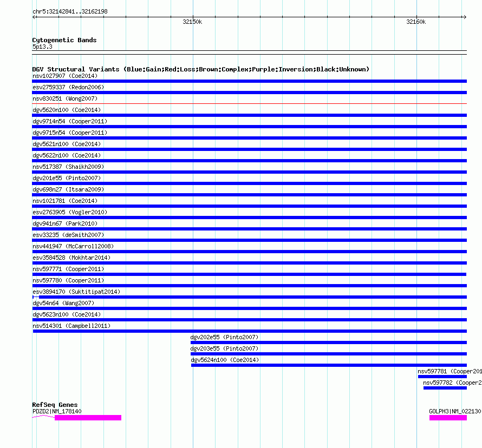
Task: Select variant esv33235 (deSmith2007)
Action: click(68, 235)
